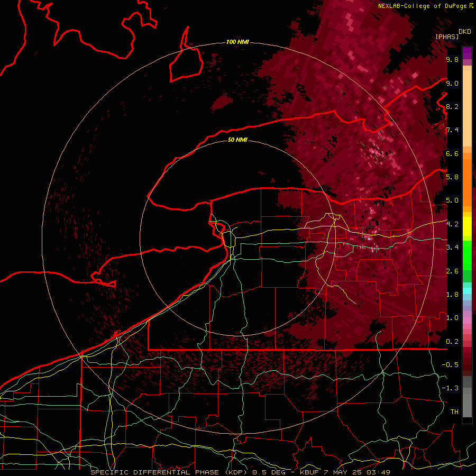Click the 1.0 value on the color scale
The height and width of the screenshot is (476, 476).
(452, 317)
